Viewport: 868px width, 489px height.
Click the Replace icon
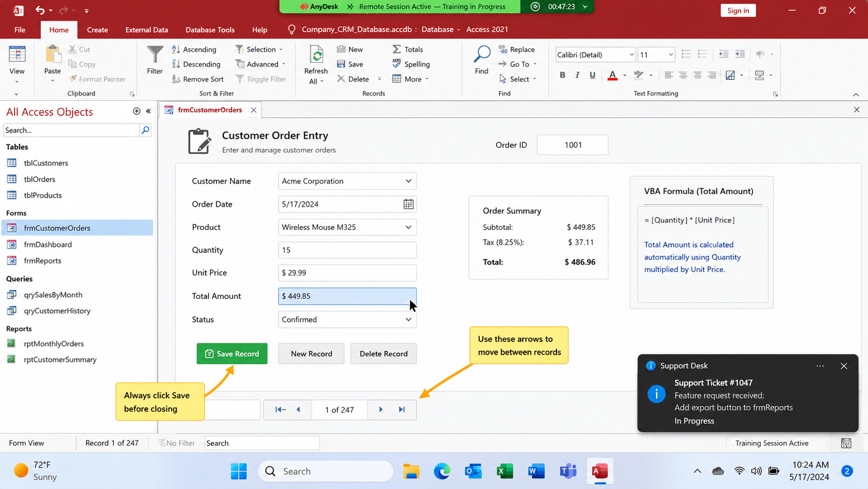[503, 49]
